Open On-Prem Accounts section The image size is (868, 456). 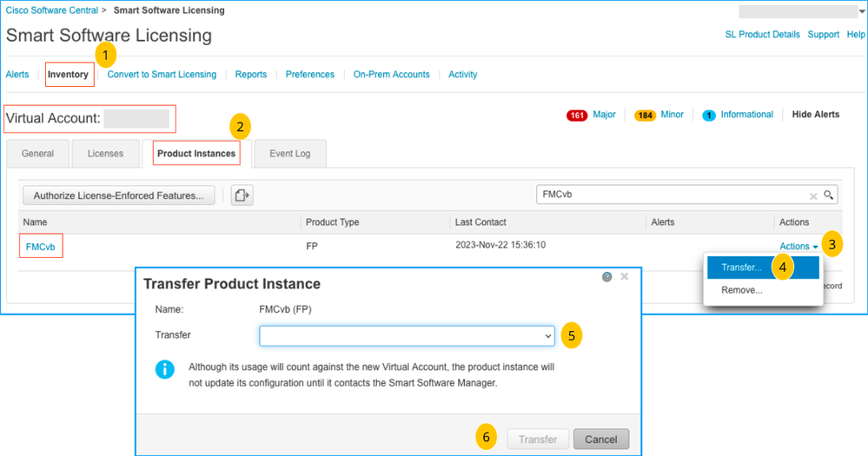pos(391,74)
